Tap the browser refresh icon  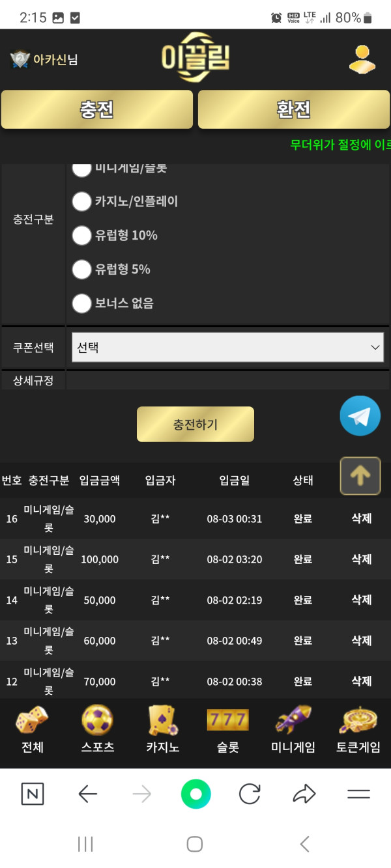pyautogui.click(x=250, y=794)
